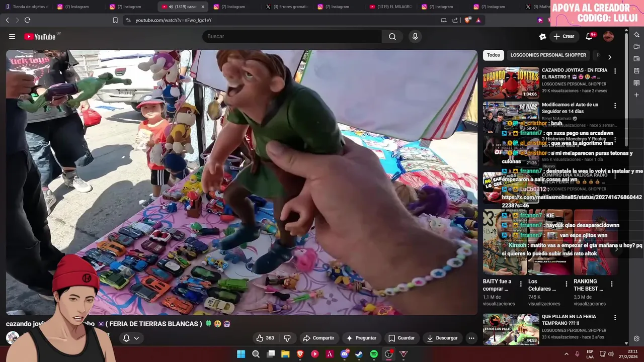Click the youtube.com address bar URL
The width and height of the screenshot is (644, 362).
pos(174,20)
